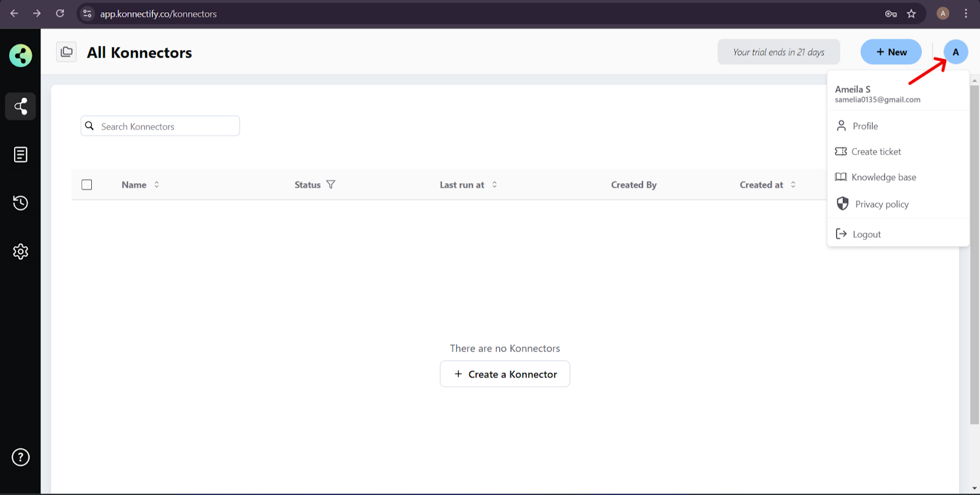The image size is (980, 495).
Task: Open the settings gear sidebar icon
Action: point(21,251)
